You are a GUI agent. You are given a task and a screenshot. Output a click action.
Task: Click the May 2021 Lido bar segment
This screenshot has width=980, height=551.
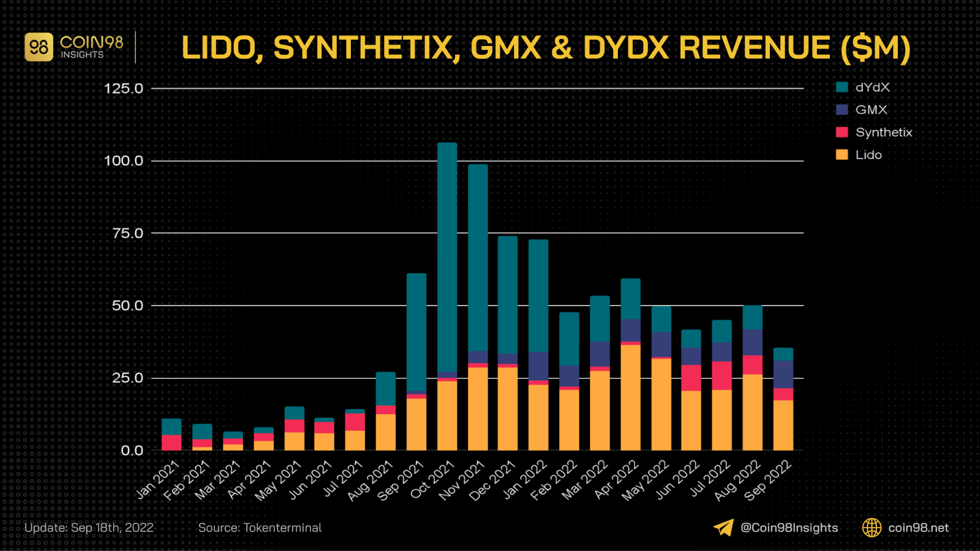point(295,441)
